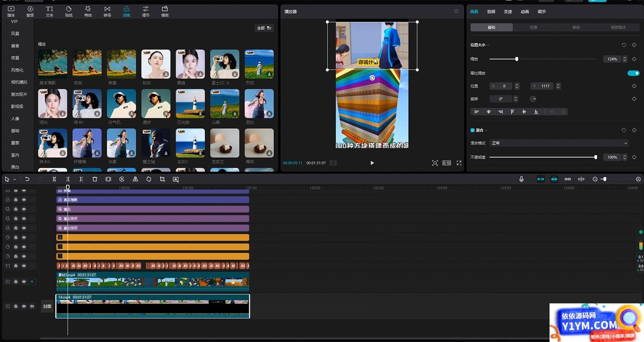Collapse the 位置大小 section arrow
Viewport: 644px width, 342px height.
pos(488,45)
